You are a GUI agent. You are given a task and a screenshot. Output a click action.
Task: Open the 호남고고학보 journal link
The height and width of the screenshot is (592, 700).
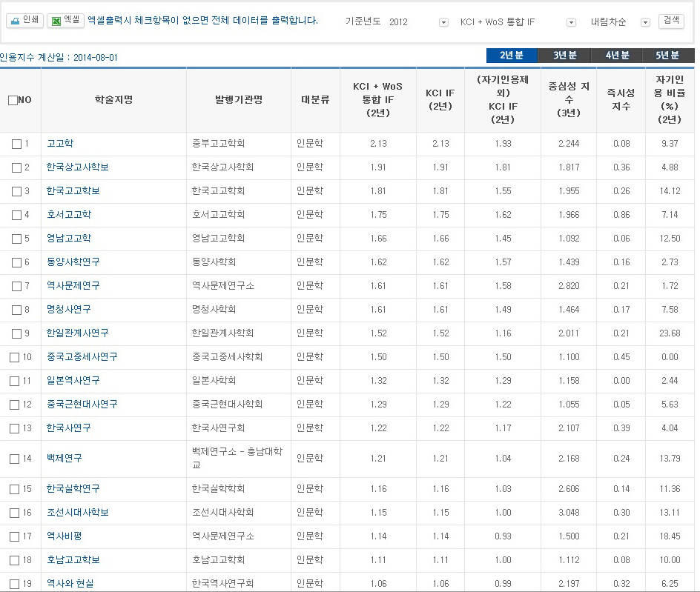coord(73,559)
